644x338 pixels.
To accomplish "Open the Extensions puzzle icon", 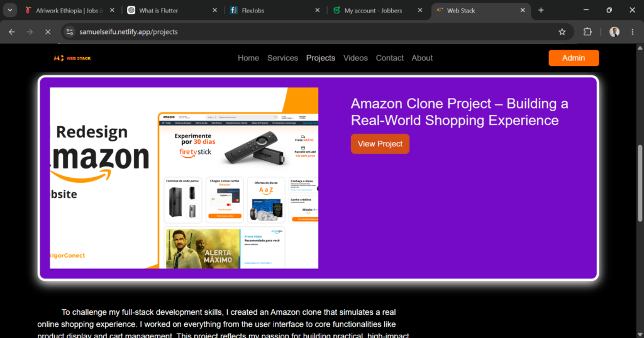I will 588,31.
